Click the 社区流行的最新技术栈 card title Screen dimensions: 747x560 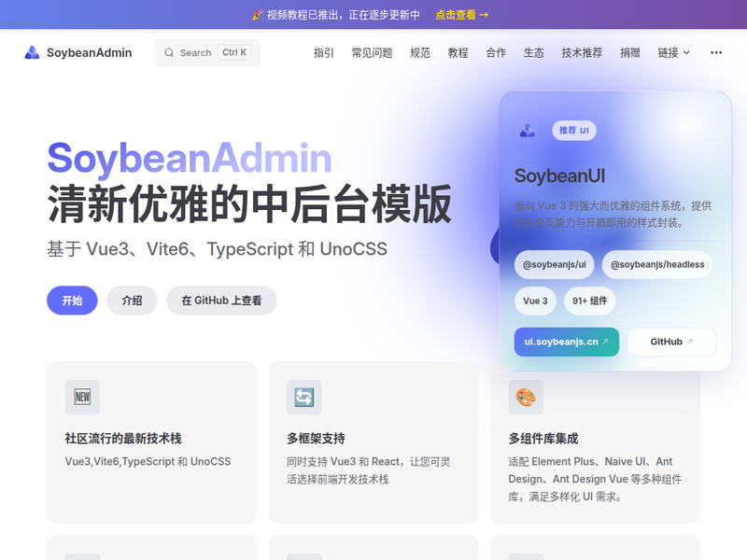click(123, 439)
